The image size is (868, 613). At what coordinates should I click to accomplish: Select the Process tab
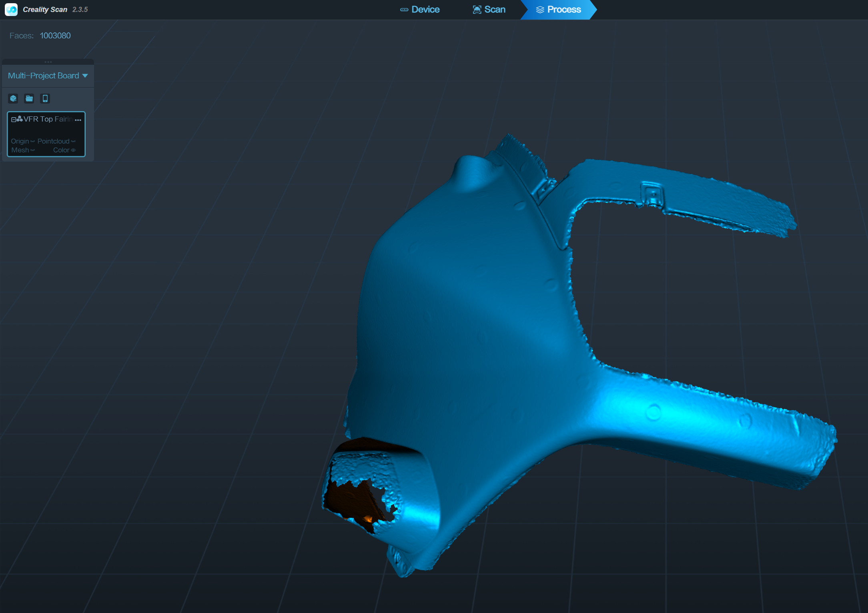(x=559, y=9)
